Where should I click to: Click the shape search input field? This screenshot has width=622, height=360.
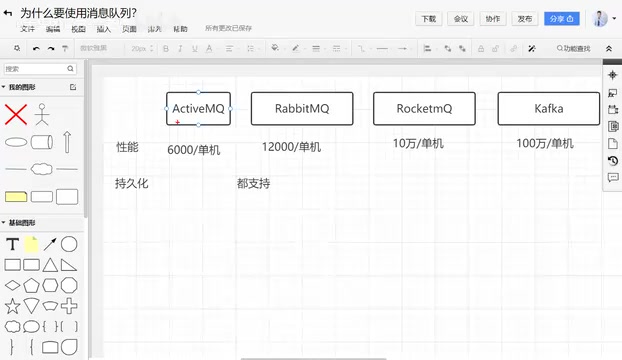click(x=40, y=69)
